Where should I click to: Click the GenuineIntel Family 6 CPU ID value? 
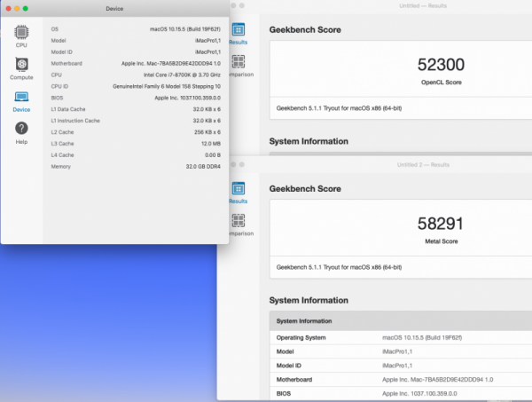[x=167, y=87]
